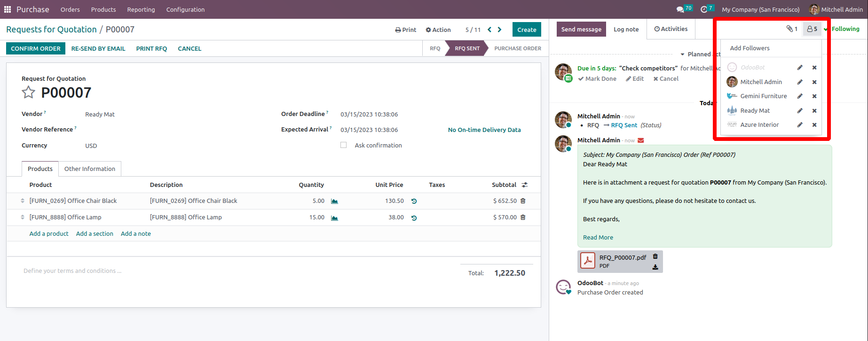
Task: Switch to the Other Information tab
Action: (x=90, y=169)
